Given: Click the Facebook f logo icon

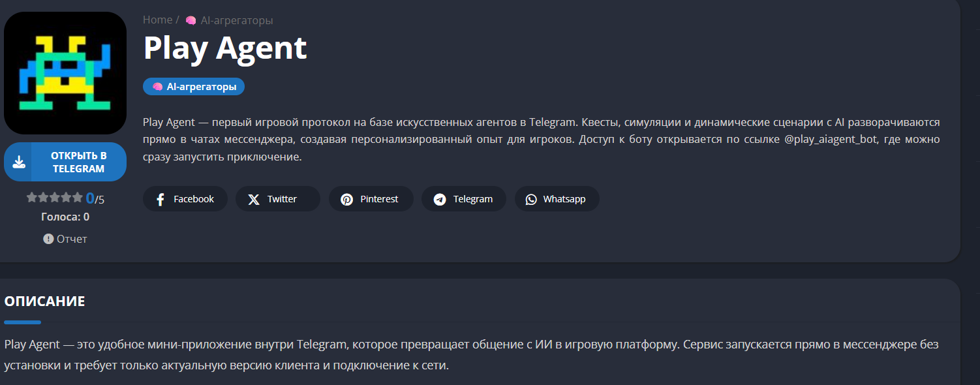Looking at the screenshot, I should [161, 200].
